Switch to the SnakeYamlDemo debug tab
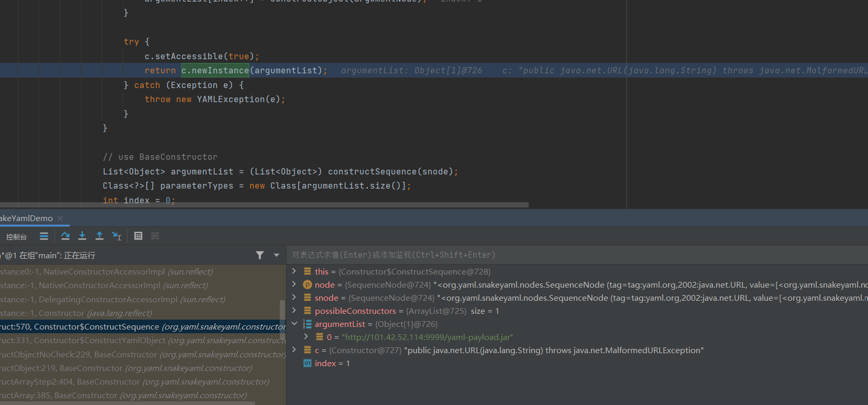 (27, 218)
